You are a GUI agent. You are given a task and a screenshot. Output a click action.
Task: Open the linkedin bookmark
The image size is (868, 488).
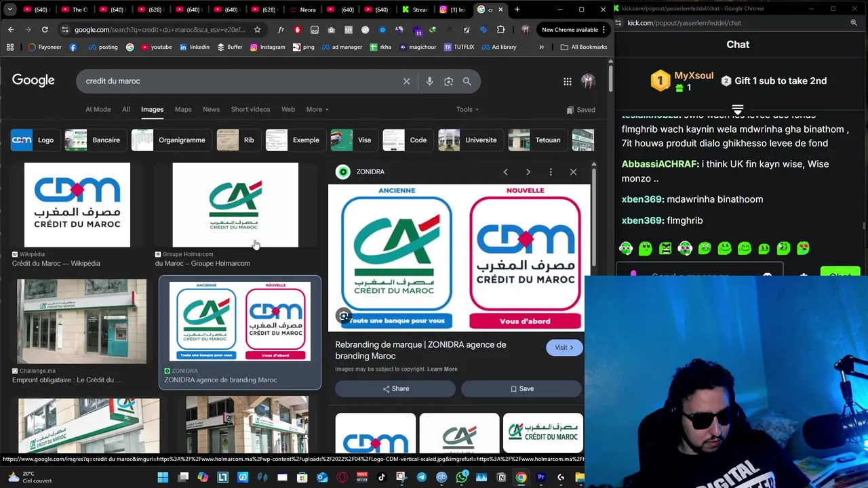194,47
